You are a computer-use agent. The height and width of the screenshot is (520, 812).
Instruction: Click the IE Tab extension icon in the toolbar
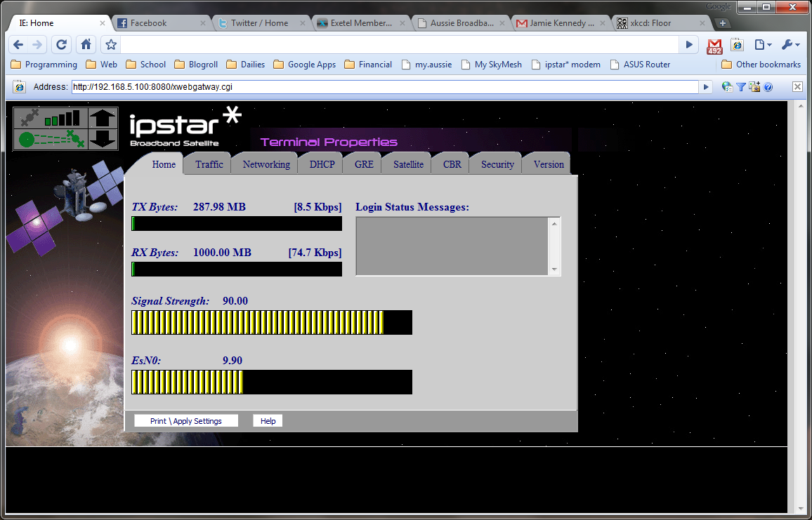coord(738,44)
